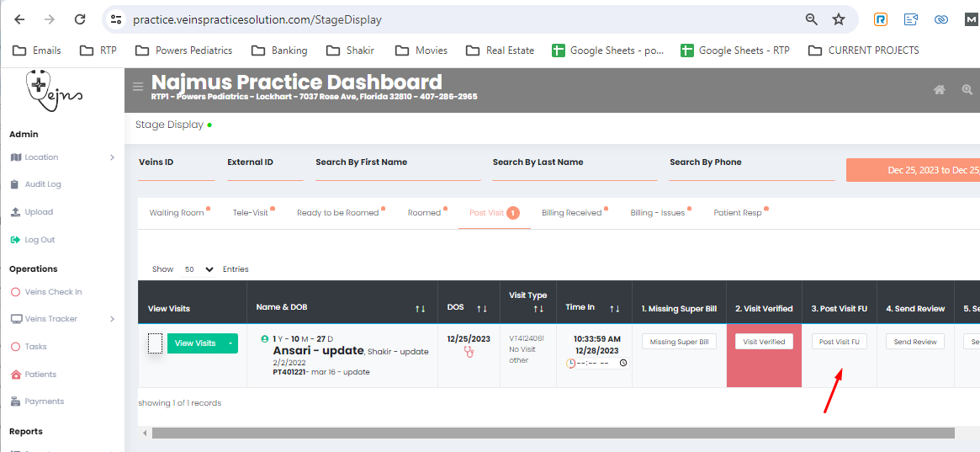Open Audit Log from the sidebar
Viewport: 980px width, 452px height.
pyautogui.click(x=42, y=184)
